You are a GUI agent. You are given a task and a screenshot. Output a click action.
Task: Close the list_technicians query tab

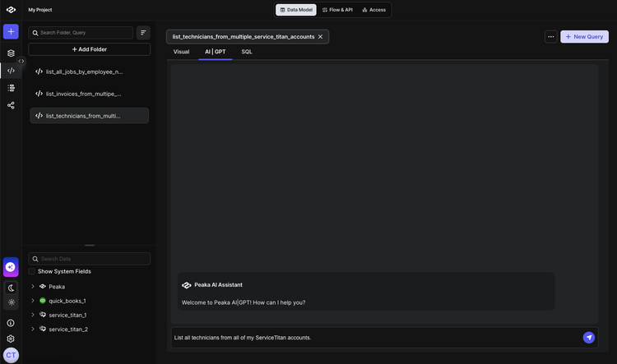point(320,36)
